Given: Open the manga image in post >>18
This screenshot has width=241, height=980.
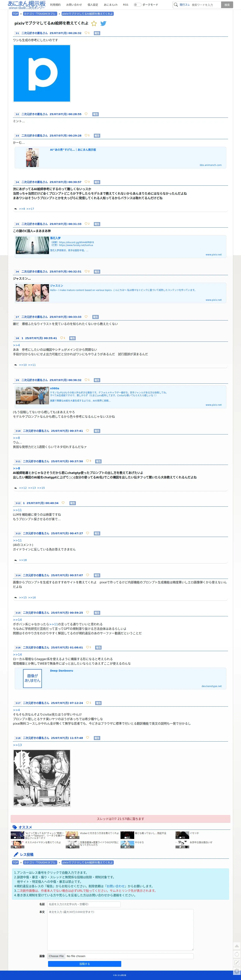Looking at the screenshot, I should (42, 778).
